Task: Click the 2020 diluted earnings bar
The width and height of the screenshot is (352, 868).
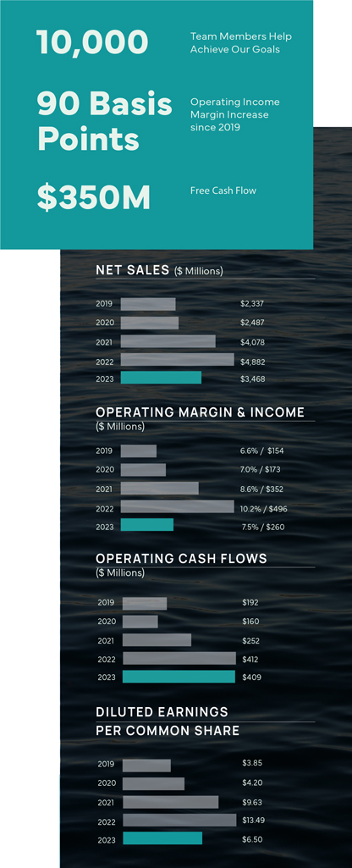Action: pyautogui.click(x=153, y=783)
